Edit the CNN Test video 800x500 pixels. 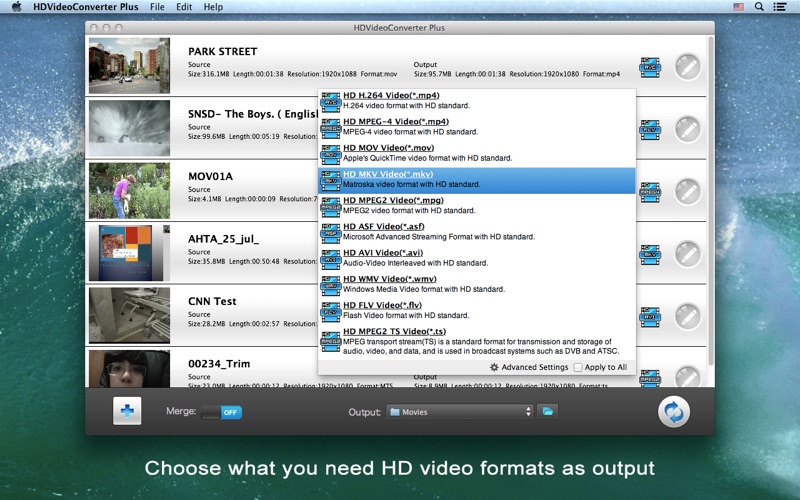688,316
